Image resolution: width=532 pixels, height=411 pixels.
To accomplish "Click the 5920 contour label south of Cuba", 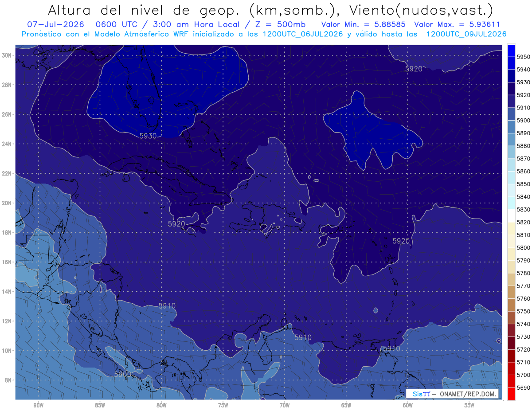I will (176, 224).
